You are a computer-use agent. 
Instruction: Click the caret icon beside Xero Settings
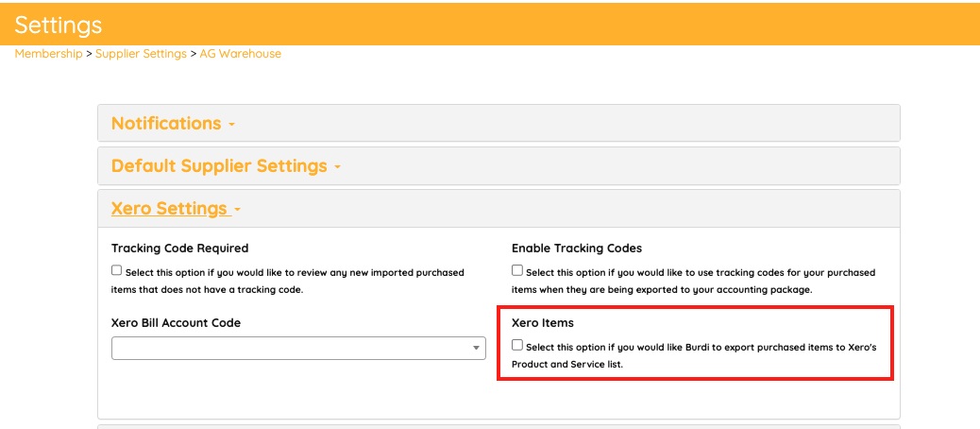coord(238,210)
